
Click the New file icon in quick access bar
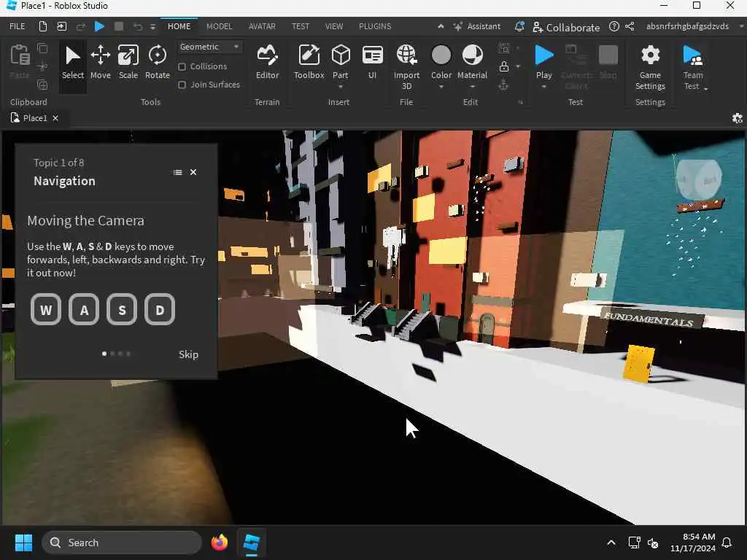pyautogui.click(x=43, y=26)
